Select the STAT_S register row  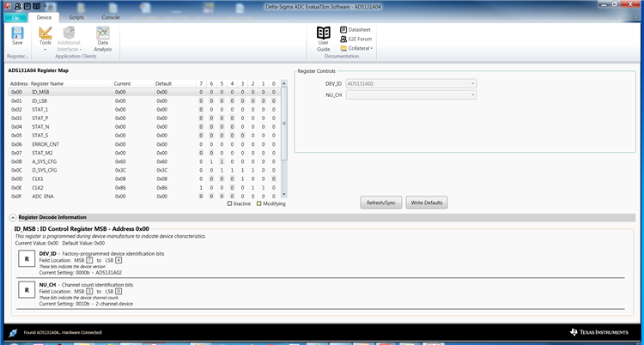pyautogui.click(x=144, y=136)
